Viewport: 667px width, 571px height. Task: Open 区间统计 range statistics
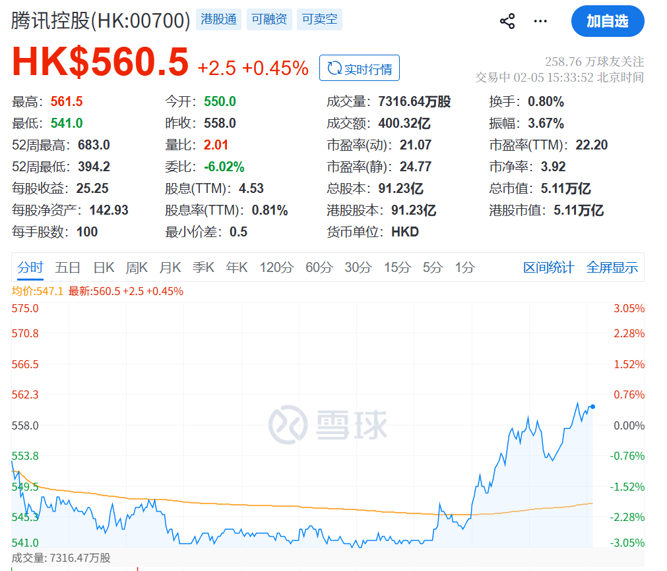tap(549, 267)
